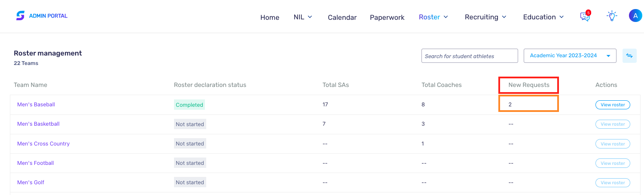Image resolution: width=644 pixels, height=195 pixels.
Task: Click Not started status for Men's Golf
Action: pos(190,183)
